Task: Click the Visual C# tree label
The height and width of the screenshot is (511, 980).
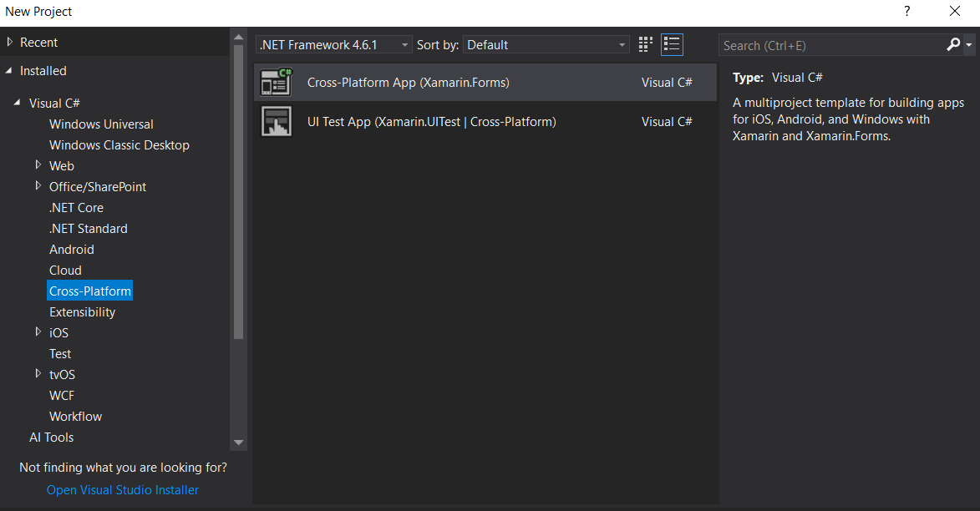Action: [x=54, y=103]
